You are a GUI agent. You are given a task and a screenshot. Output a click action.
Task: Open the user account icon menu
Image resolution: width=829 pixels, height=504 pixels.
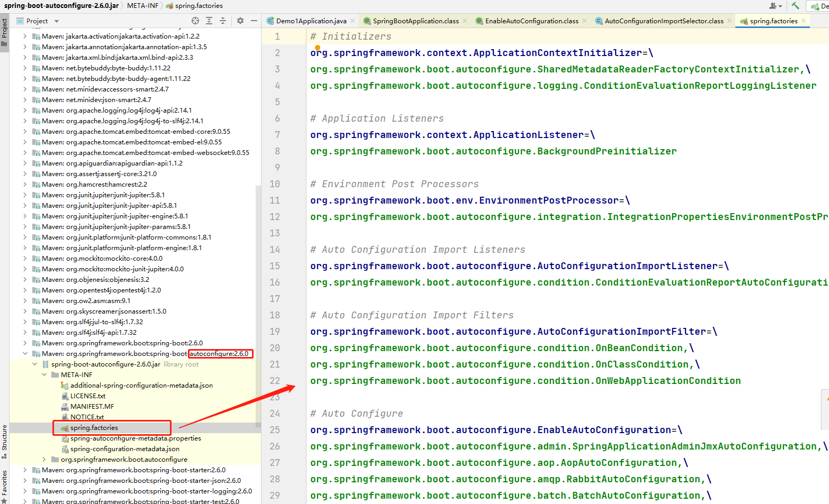(x=776, y=6)
